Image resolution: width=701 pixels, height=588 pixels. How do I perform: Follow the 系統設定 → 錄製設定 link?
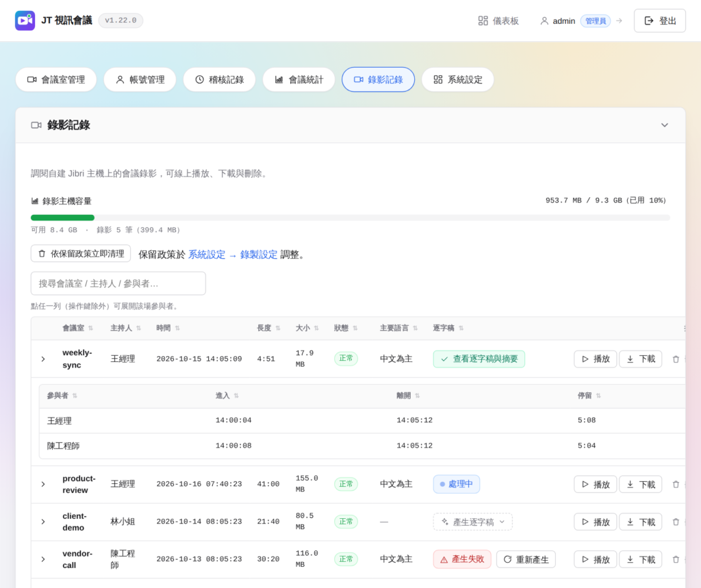(x=233, y=255)
